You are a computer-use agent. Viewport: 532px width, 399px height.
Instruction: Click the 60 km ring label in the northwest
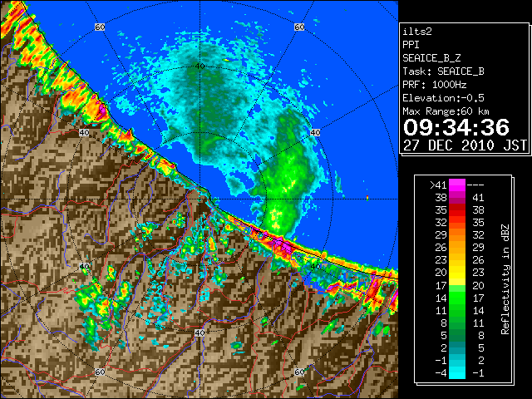(100, 27)
